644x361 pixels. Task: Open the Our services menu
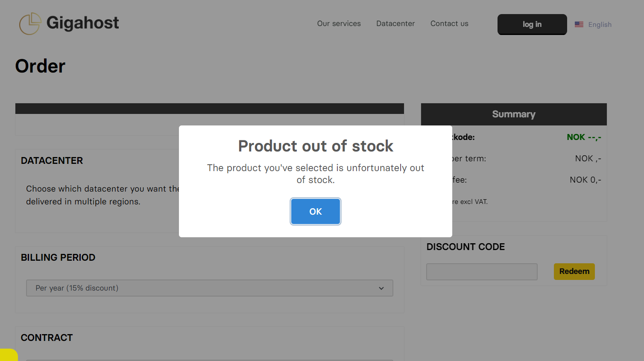[339, 23]
